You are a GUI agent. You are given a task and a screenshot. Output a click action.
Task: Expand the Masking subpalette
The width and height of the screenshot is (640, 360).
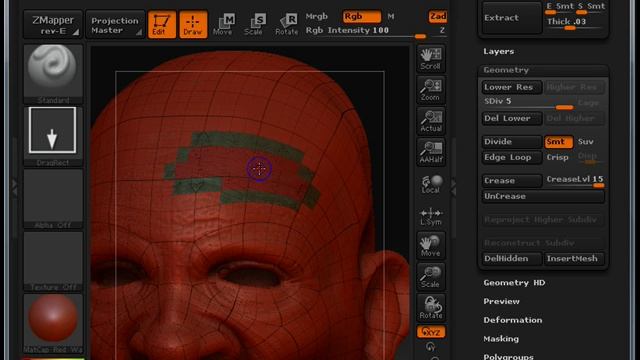click(x=501, y=339)
